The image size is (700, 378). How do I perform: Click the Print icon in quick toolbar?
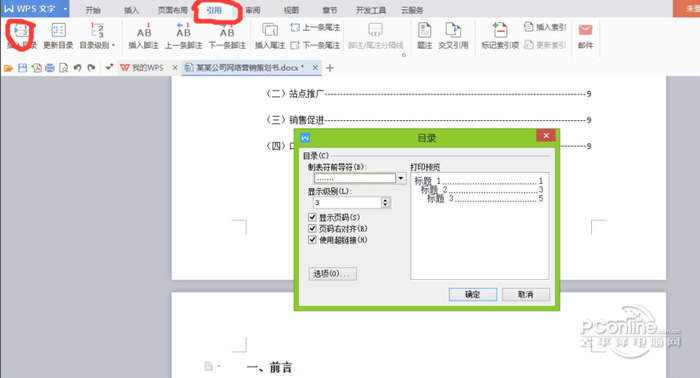coord(50,68)
